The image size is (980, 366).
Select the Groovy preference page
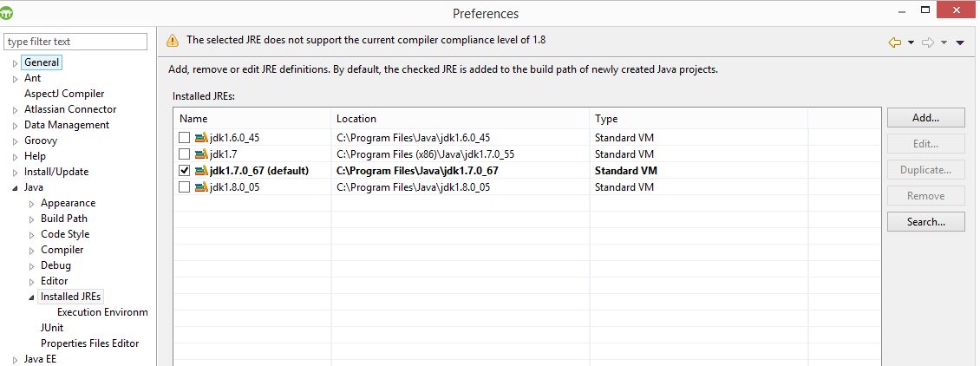click(41, 141)
